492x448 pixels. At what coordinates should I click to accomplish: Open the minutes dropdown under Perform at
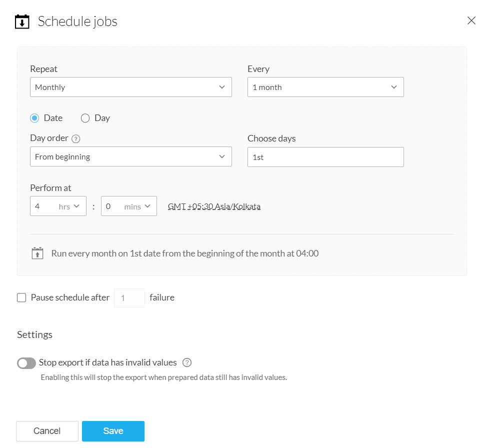click(128, 206)
